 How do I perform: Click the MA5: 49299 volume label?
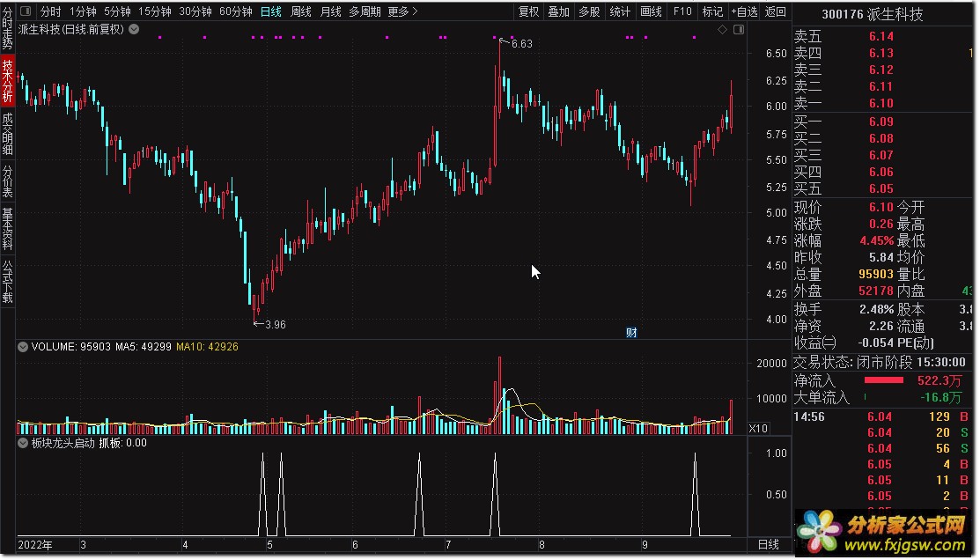[x=144, y=347]
